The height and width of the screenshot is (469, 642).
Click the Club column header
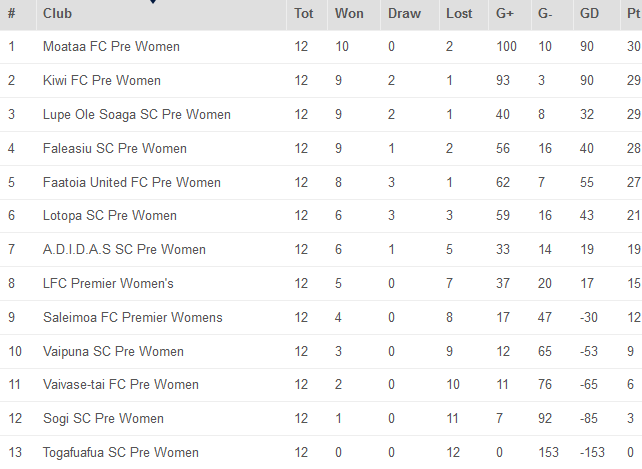click(x=57, y=14)
